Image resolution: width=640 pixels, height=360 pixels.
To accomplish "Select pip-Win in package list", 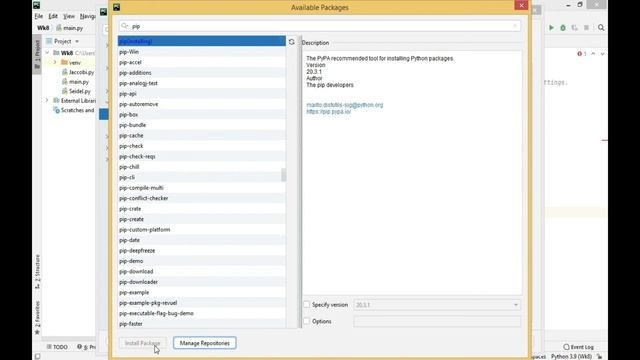I will [x=202, y=52].
